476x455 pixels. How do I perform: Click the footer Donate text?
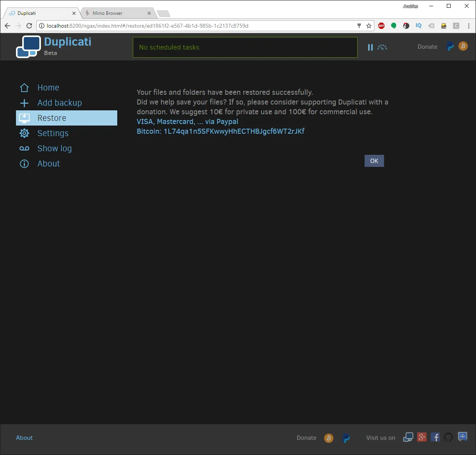[x=307, y=438]
